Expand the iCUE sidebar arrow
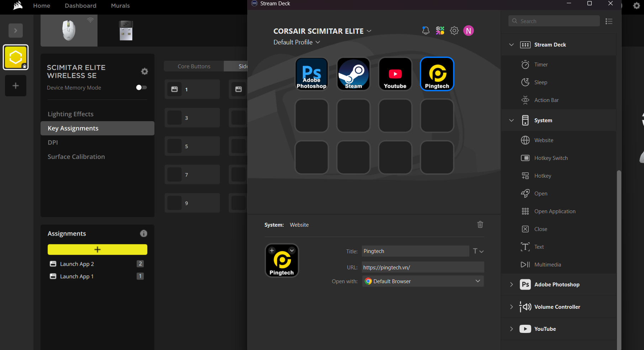Viewport: 644px width, 350px height. coord(16,31)
